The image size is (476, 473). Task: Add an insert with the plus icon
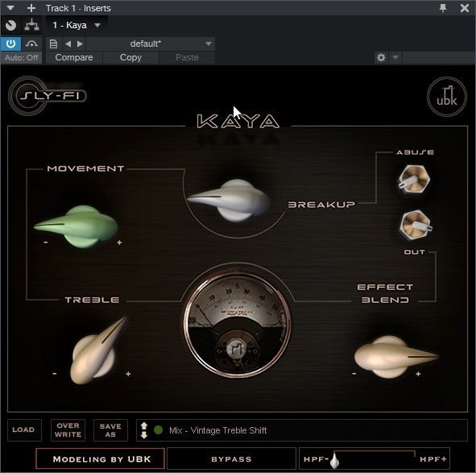(x=31, y=8)
